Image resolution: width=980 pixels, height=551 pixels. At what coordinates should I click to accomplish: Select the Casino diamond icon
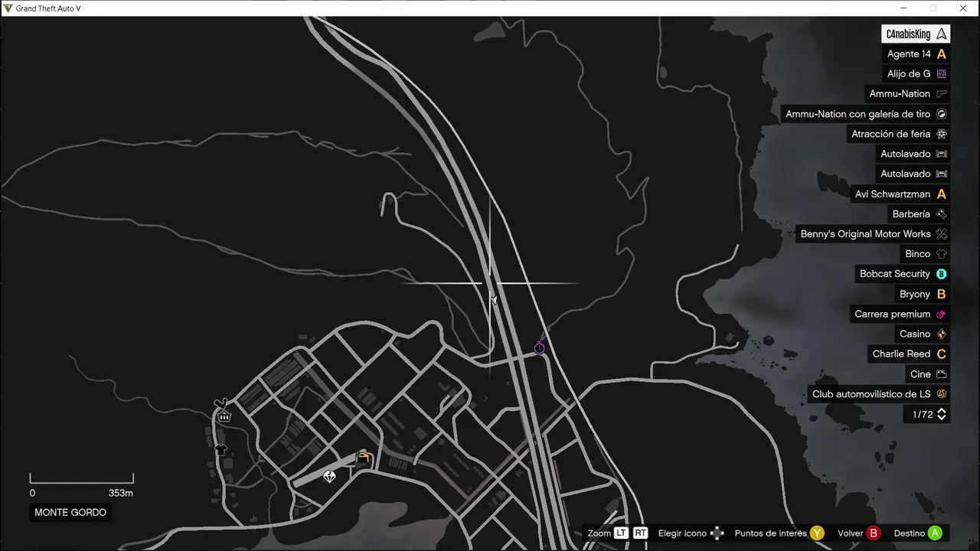point(942,334)
